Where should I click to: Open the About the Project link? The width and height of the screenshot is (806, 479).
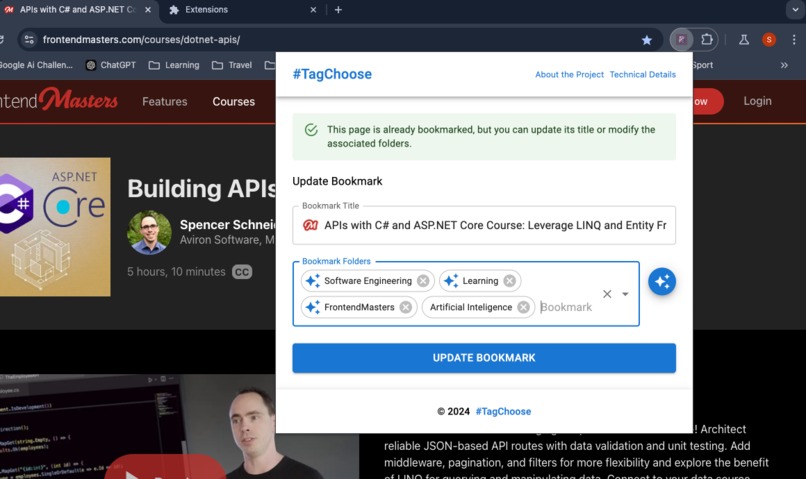tap(569, 75)
